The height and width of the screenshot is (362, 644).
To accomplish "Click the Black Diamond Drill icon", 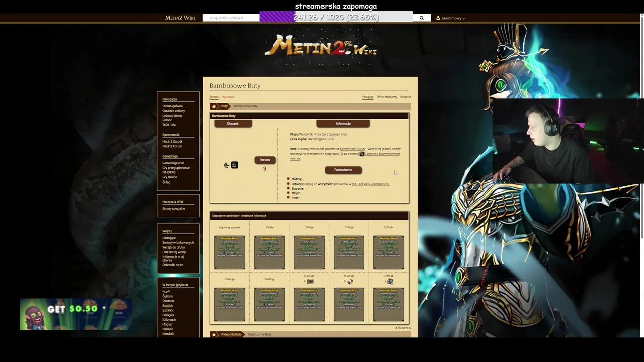I will tap(362, 154).
